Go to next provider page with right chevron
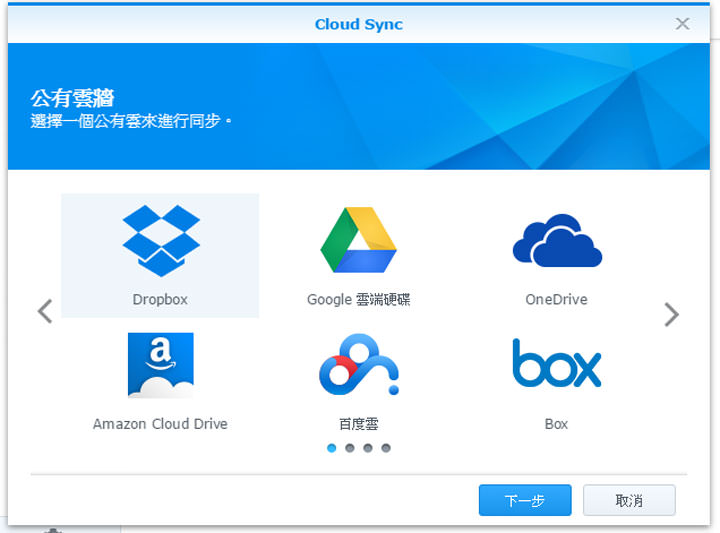720x533 pixels. (671, 315)
